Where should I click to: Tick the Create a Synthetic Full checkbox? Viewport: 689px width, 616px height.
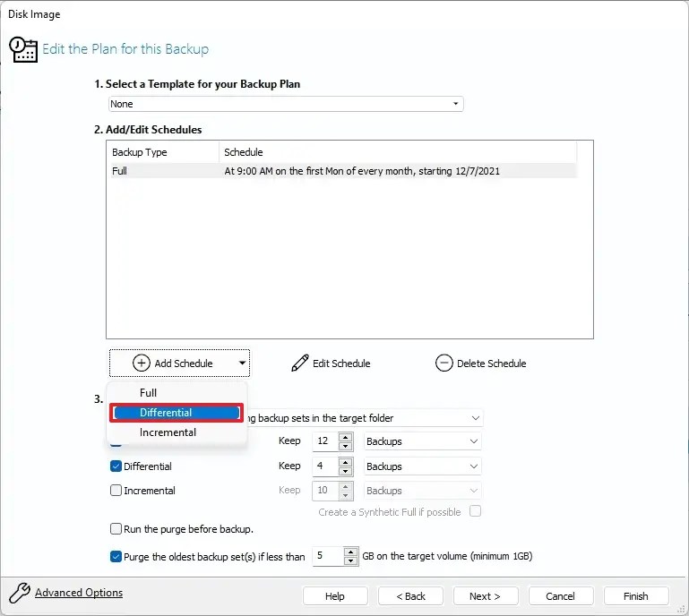coord(475,511)
